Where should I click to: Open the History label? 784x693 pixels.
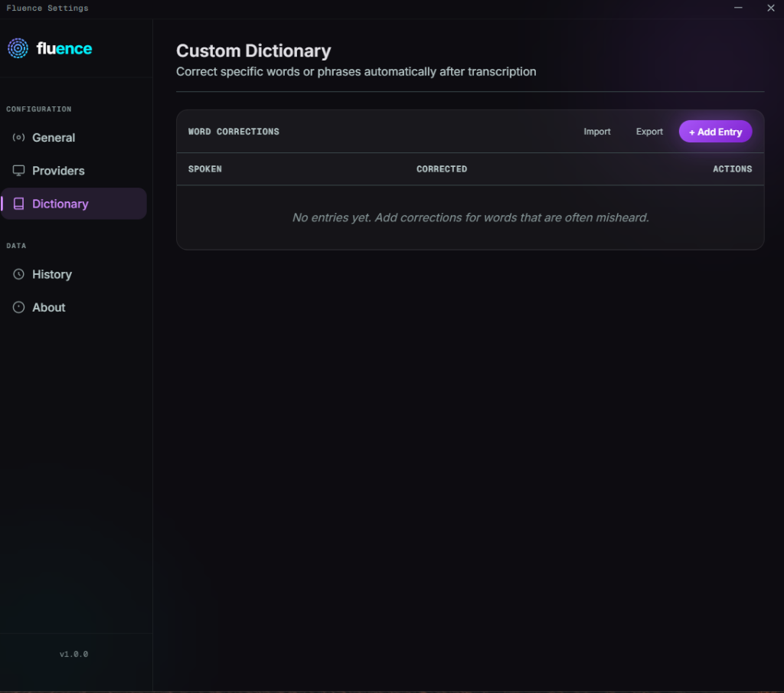pyautogui.click(x=52, y=274)
